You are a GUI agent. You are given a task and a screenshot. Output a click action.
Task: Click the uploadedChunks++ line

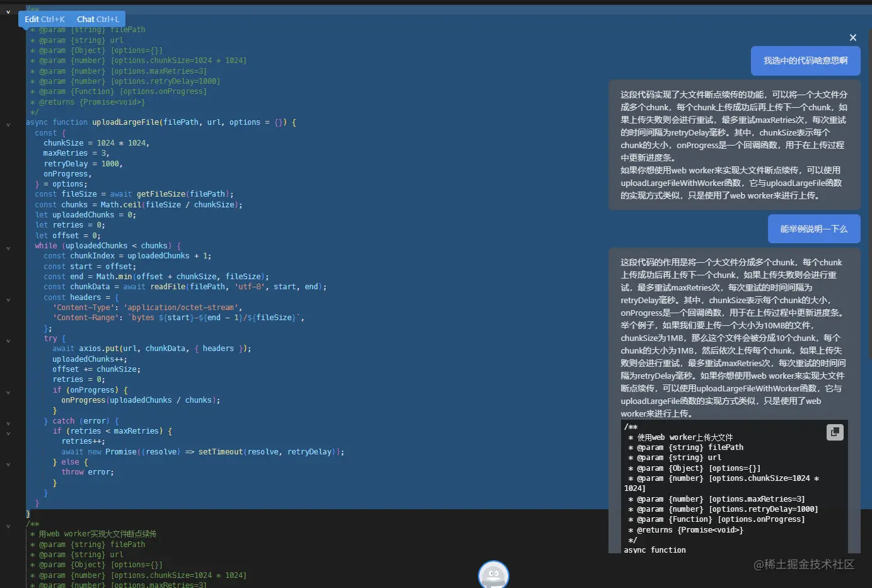tap(90, 359)
